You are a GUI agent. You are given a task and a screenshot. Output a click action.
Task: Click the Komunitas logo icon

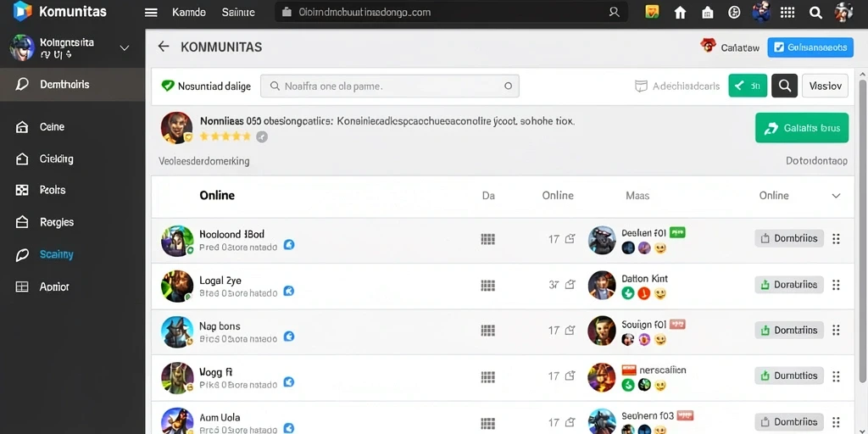tap(21, 11)
